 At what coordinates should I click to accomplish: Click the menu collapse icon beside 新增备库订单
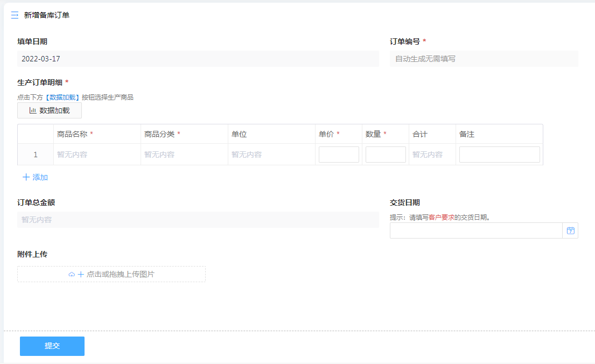15,15
